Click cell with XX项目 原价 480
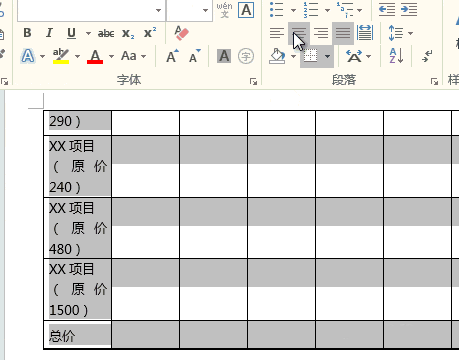 [x=78, y=228]
